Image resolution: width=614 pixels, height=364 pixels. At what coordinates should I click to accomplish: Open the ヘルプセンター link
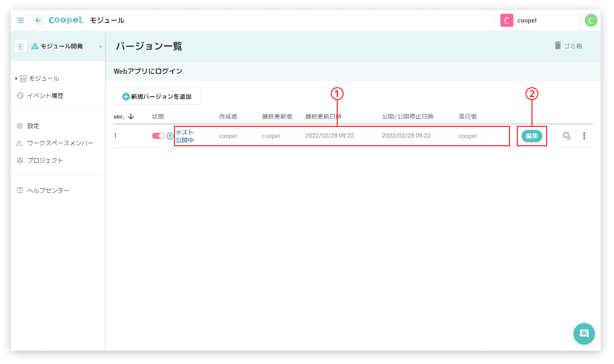pyautogui.click(x=48, y=191)
